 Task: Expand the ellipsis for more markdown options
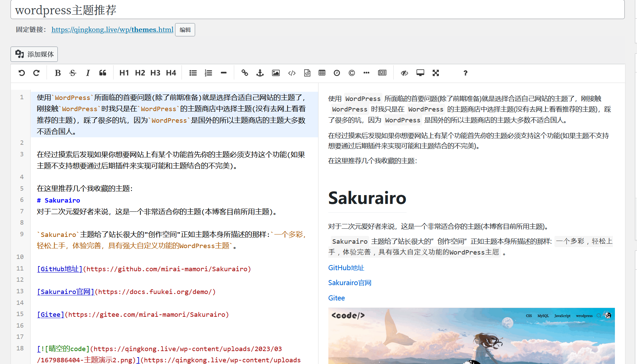(x=366, y=73)
